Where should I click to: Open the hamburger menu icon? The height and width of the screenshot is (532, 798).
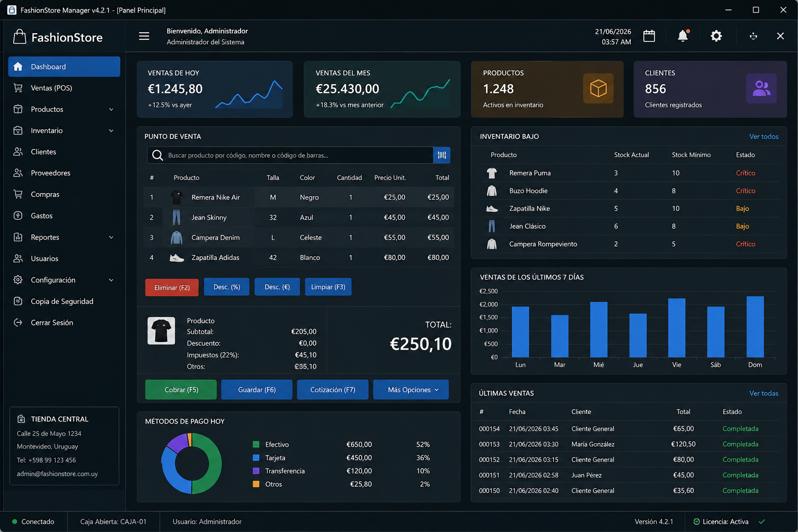[144, 36]
